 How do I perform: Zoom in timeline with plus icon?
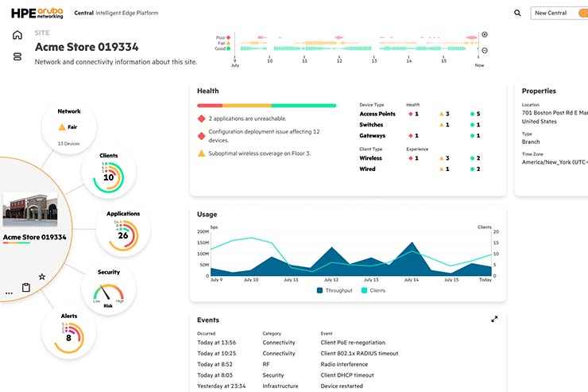point(485,35)
